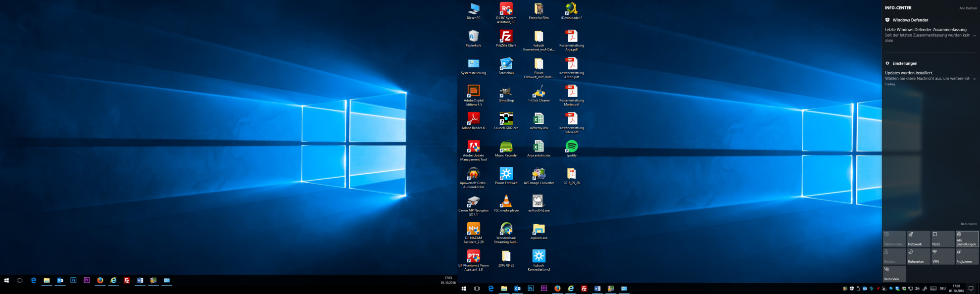
Task: Open the volume control in system tray
Action: pos(917,289)
